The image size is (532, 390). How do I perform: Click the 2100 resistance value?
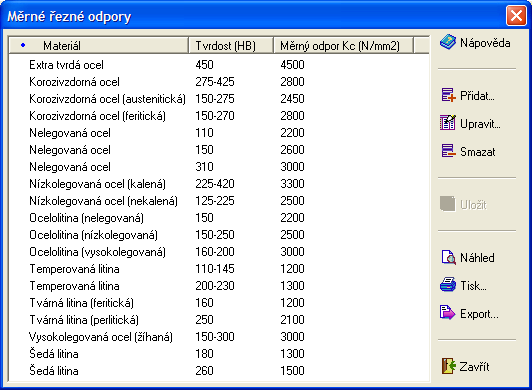pos(292,320)
